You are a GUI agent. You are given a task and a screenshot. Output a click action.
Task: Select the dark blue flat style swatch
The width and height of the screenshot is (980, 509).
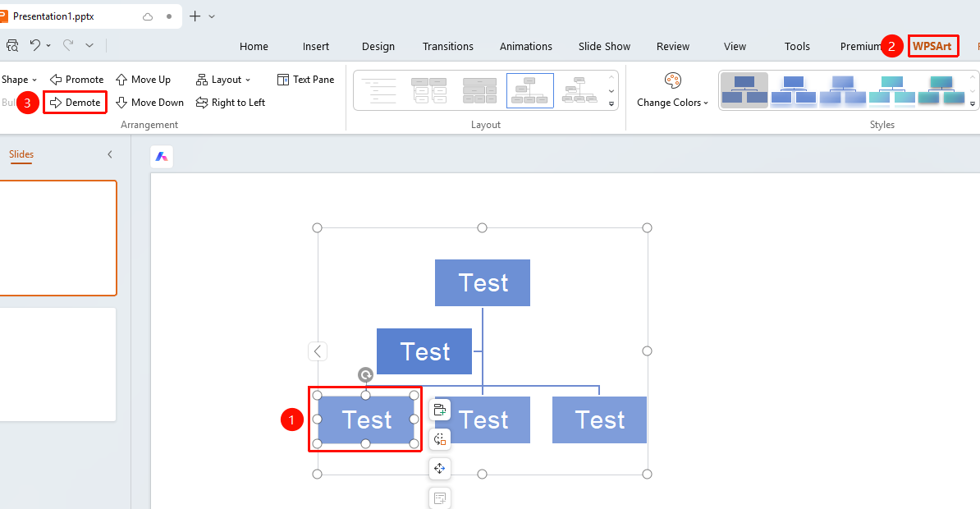(x=744, y=90)
